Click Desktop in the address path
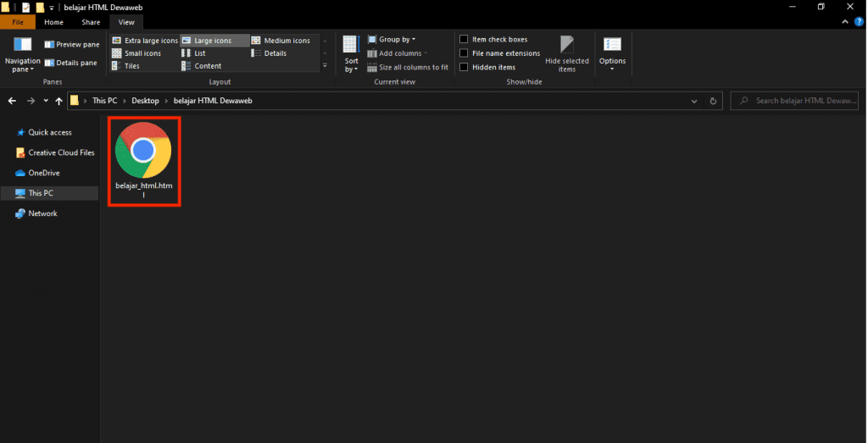This screenshot has width=868, height=443. [x=145, y=101]
